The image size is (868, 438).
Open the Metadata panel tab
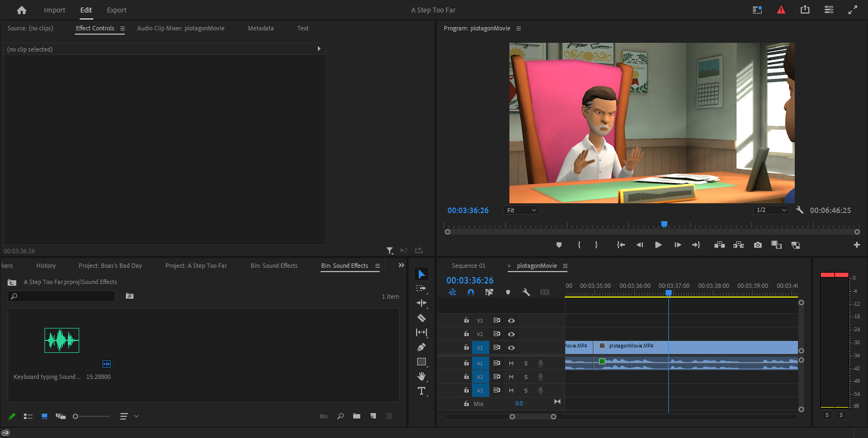(x=260, y=28)
